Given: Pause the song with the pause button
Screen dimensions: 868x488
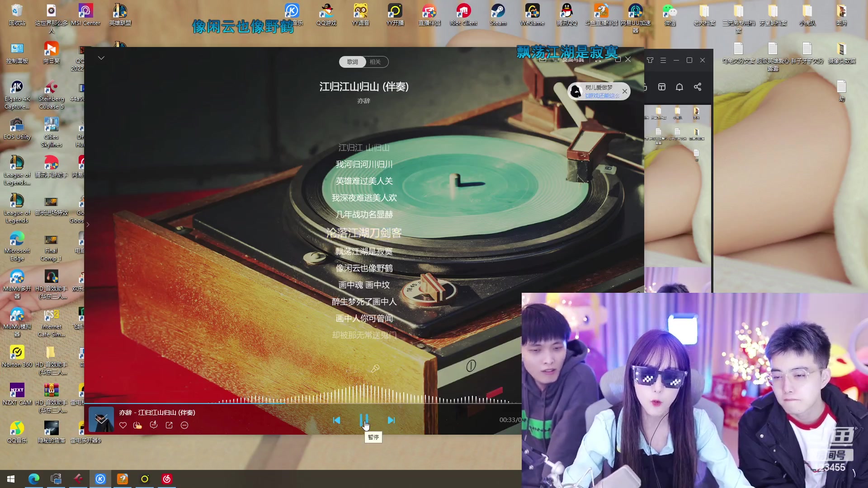Looking at the screenshot, I should (x=364, y=420).
